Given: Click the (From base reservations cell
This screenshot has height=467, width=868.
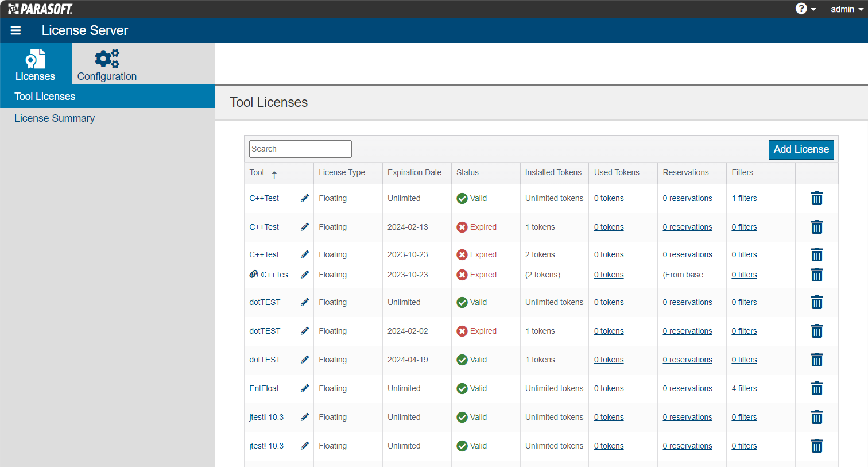Looking at the screenshot, I should tap(683, 275).
